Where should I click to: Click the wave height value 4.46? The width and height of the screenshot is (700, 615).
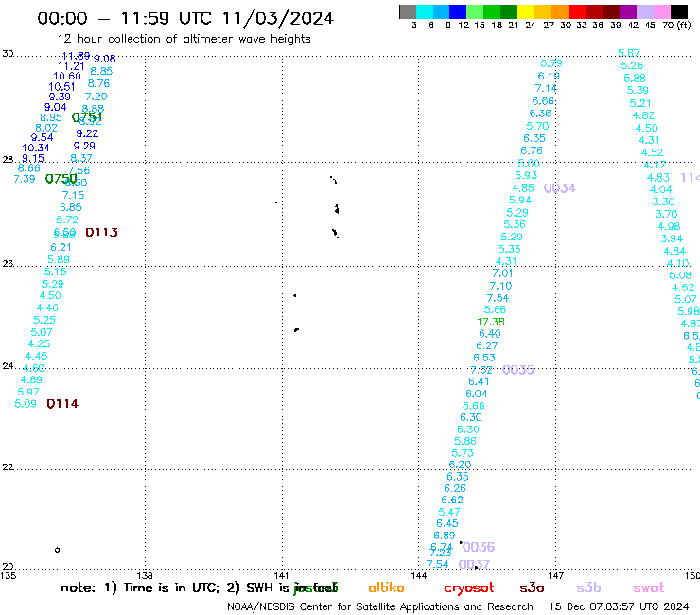click(x=47, y=307)
